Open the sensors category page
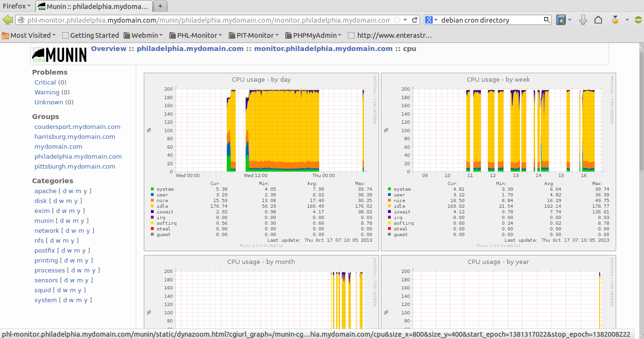644x339 pixels. [x=46, y=280]
